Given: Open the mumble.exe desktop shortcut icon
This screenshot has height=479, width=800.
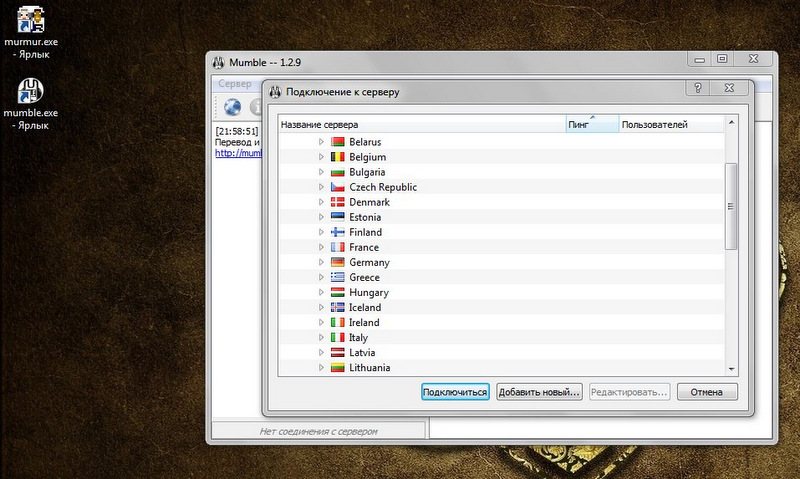Looking at the screenshot, I should 31,90.
